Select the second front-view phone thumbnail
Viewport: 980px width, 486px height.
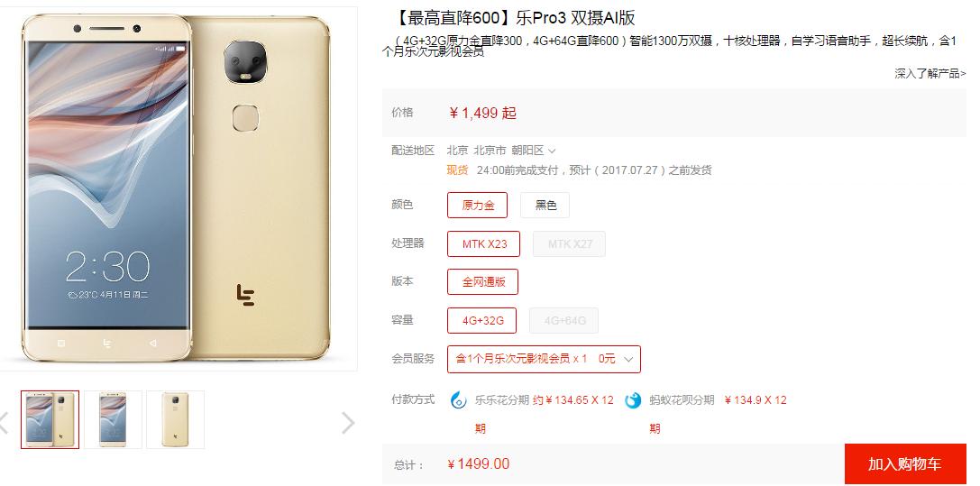pos(113,420)
